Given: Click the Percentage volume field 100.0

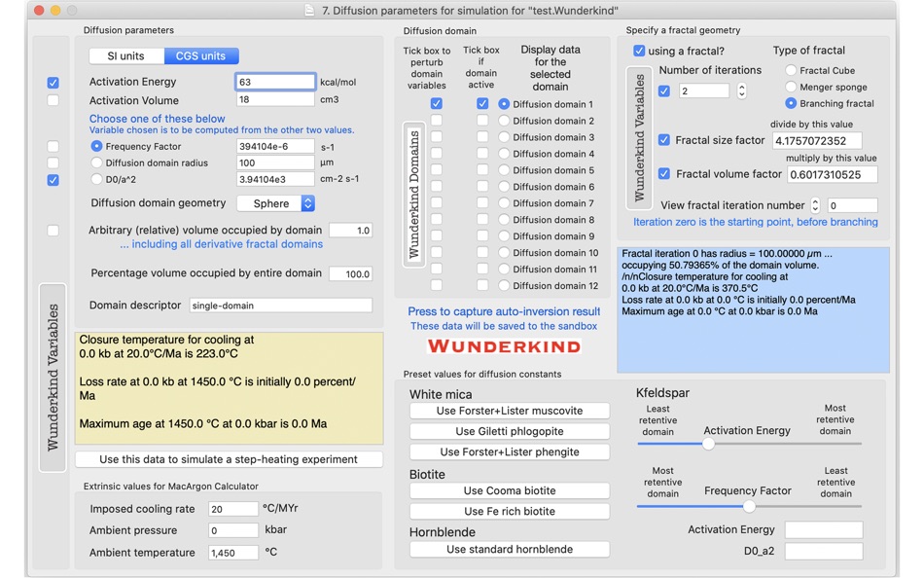Looking at the screenshot, I should coord(350,273).
